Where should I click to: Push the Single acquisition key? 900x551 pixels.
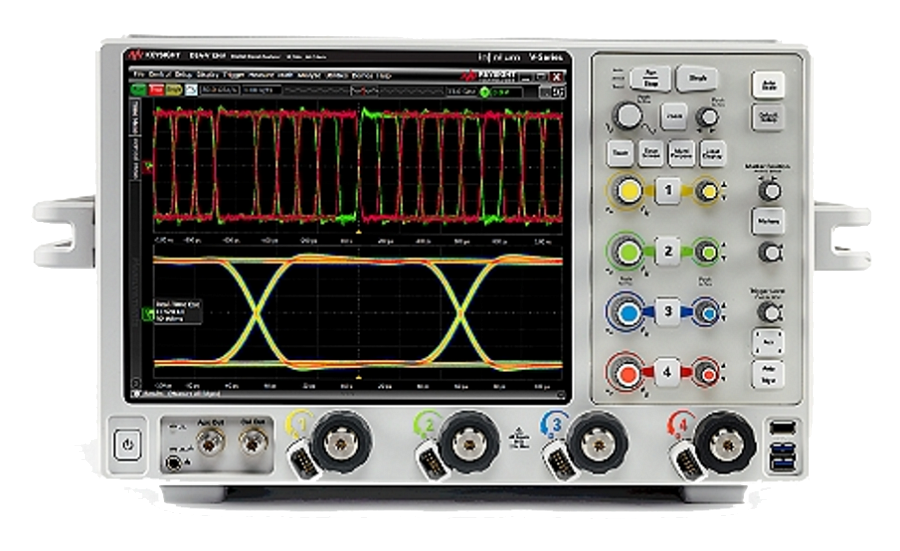697,78
